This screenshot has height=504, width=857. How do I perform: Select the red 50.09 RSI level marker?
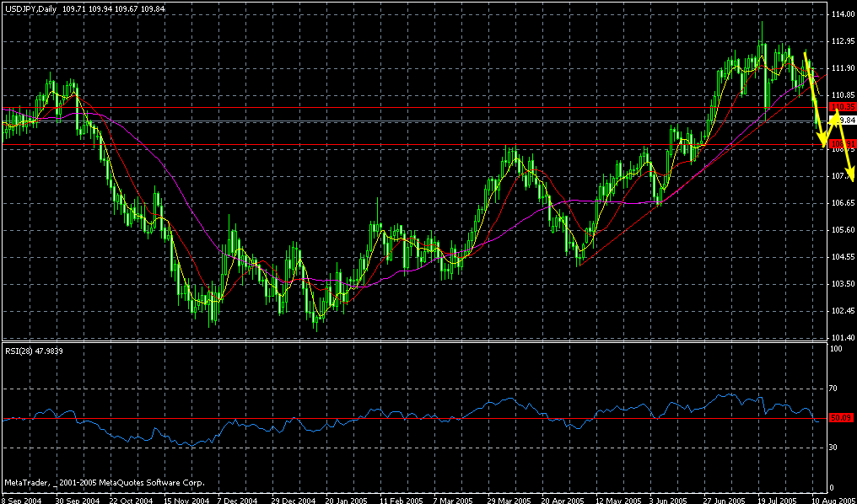click(x=842, y=416)
